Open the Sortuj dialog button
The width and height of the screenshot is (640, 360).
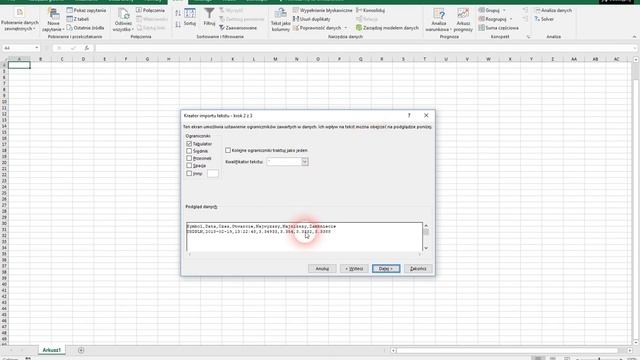coord(190,18)
